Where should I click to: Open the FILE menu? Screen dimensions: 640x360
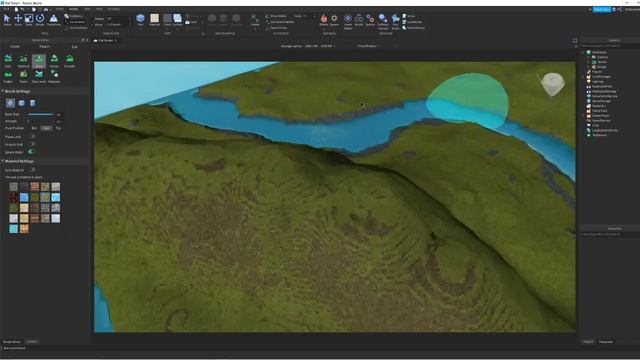[x=6, y=9]
